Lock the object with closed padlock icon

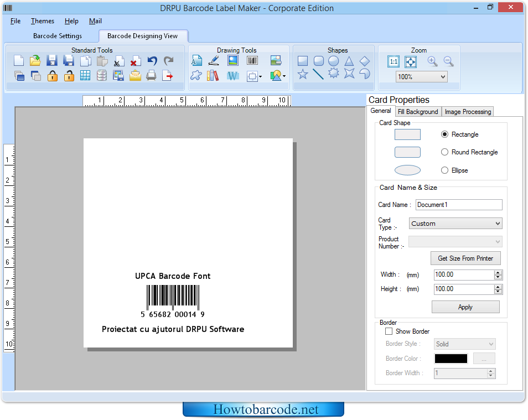coord(52,76)
